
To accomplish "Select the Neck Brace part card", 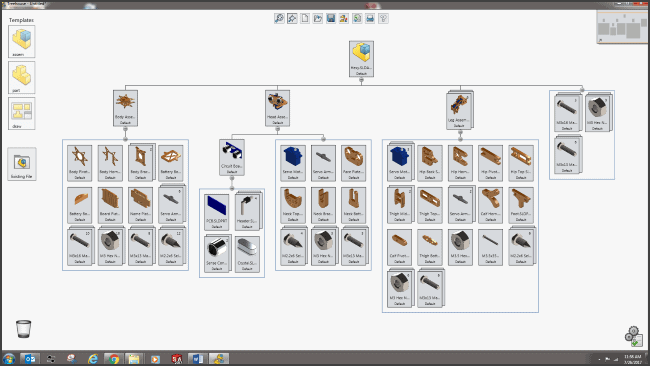I will point(323,205).
